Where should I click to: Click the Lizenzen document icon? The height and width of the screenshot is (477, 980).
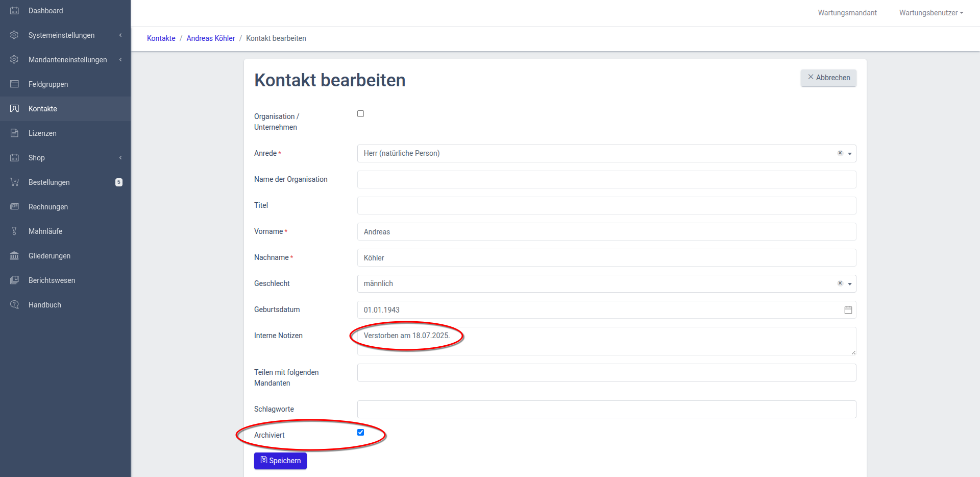[x=14, y=133]
